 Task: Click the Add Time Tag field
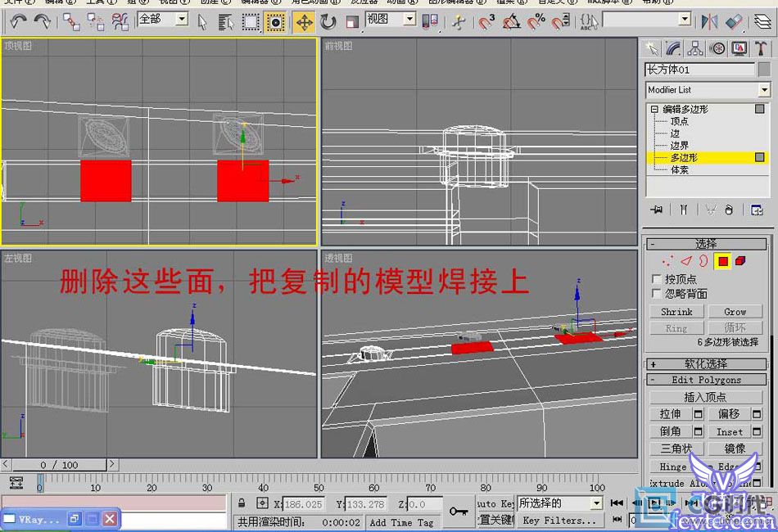401,522
